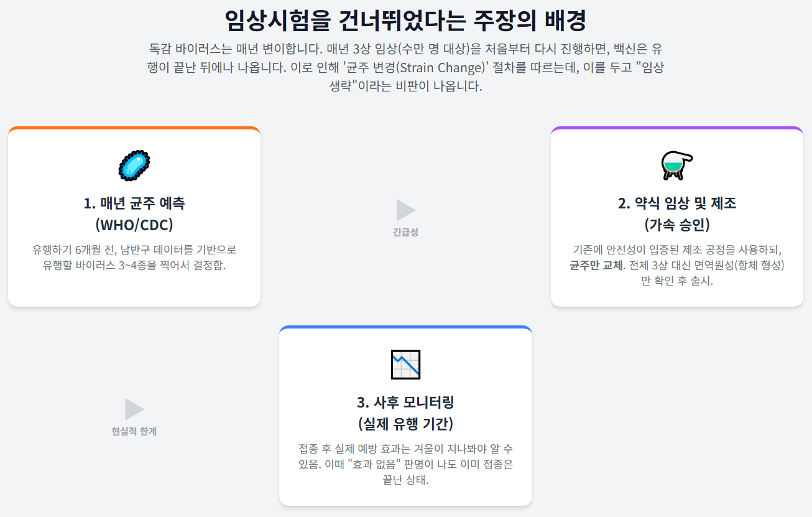Toggle the blue accent bar on card 3
Viewport: 812px width, 517px height.
pyautogui.click(x=407, y=328)
